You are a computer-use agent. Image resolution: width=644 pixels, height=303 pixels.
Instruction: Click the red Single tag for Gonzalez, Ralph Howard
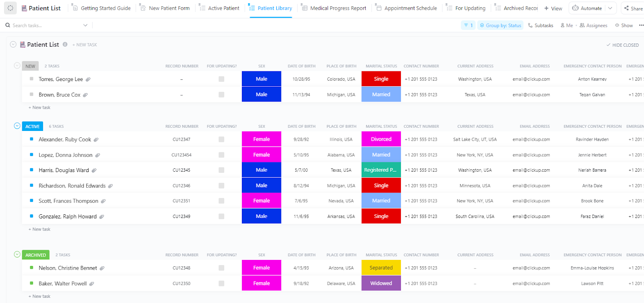click(381, 216)
